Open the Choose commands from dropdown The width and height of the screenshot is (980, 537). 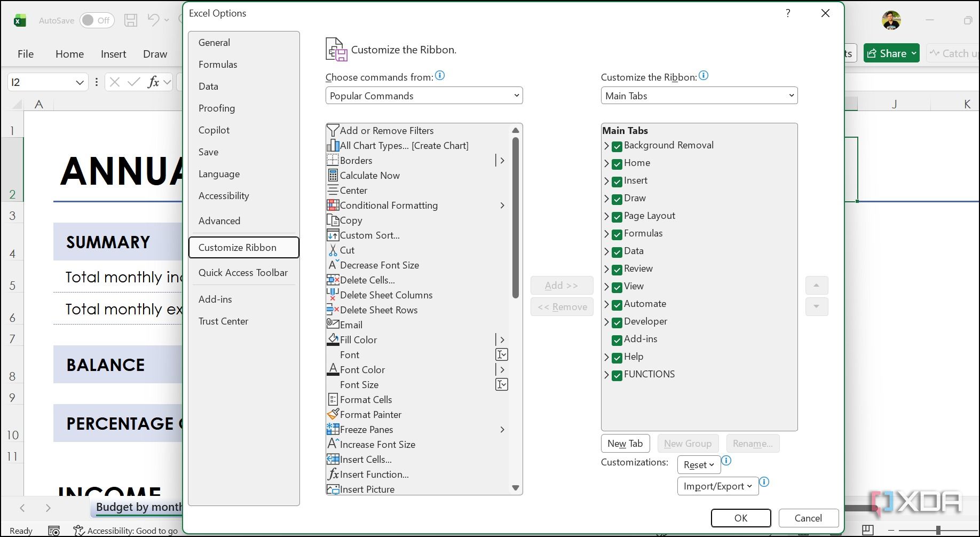coord(424,96)
